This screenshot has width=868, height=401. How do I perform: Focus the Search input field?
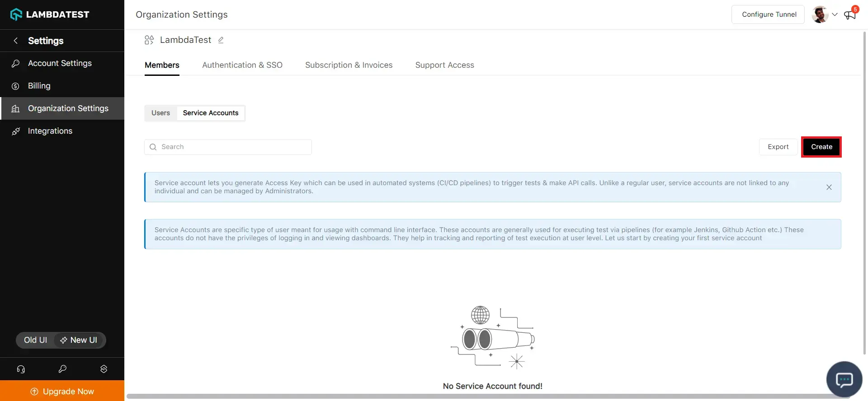click(233, 147)
